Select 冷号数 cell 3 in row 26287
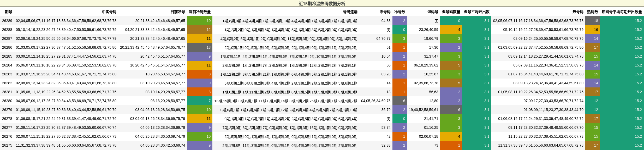The width and height of the screenshot is (644, 150). tap(399, 38)
